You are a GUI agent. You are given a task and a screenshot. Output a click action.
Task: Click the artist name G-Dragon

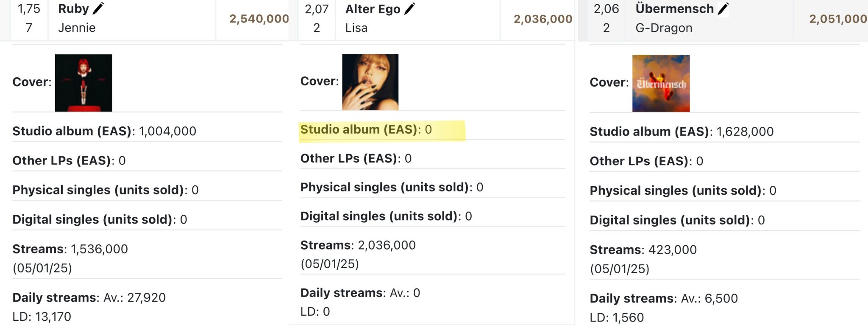pyautogui.click(x=664, y=28)
